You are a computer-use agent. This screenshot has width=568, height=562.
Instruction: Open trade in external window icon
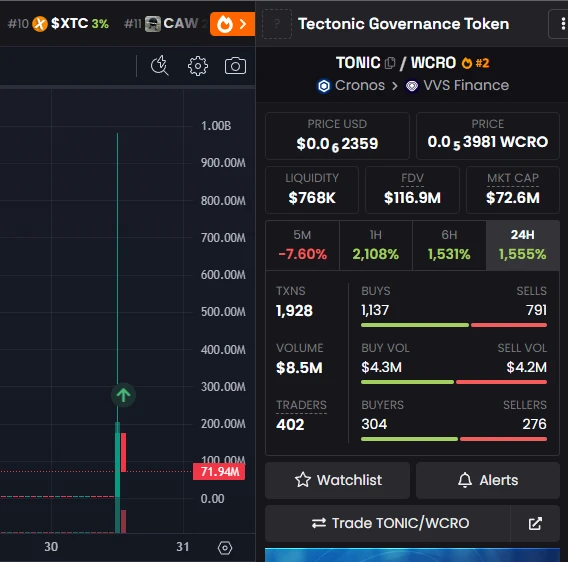coord(535,523)
